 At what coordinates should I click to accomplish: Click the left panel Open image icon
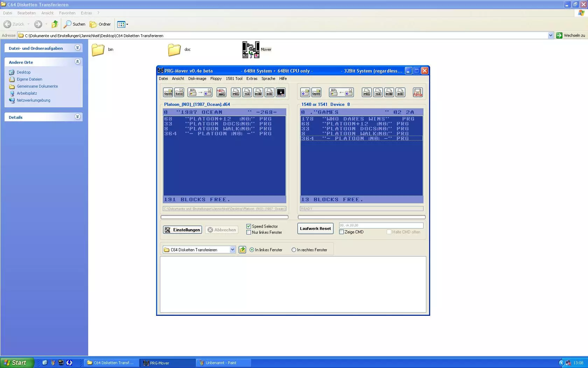168,92
